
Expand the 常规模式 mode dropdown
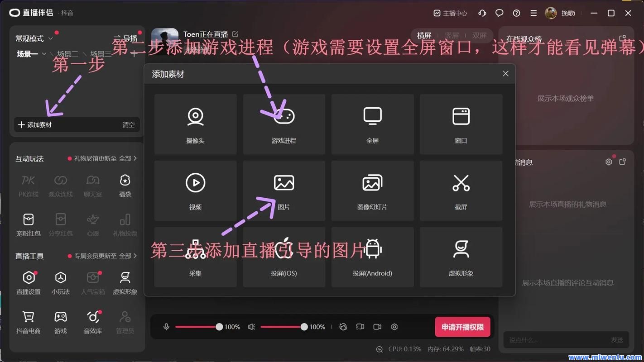50,39
